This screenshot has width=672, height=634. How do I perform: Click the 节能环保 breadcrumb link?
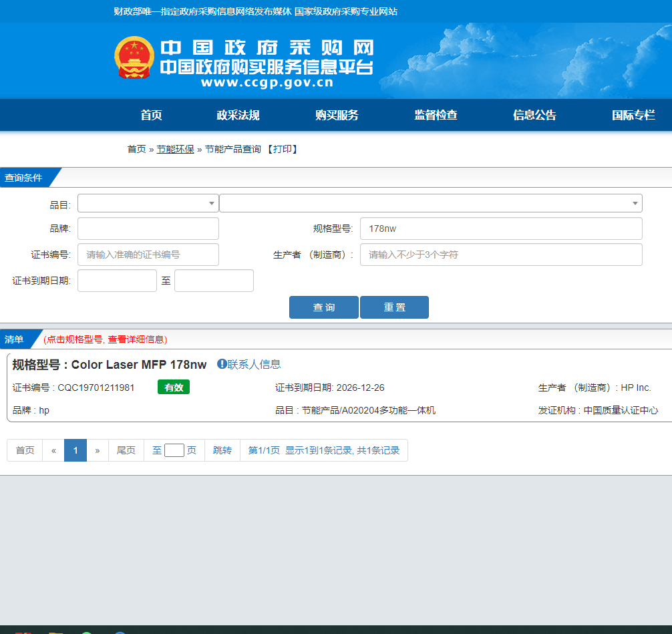(x=175, y=149)
